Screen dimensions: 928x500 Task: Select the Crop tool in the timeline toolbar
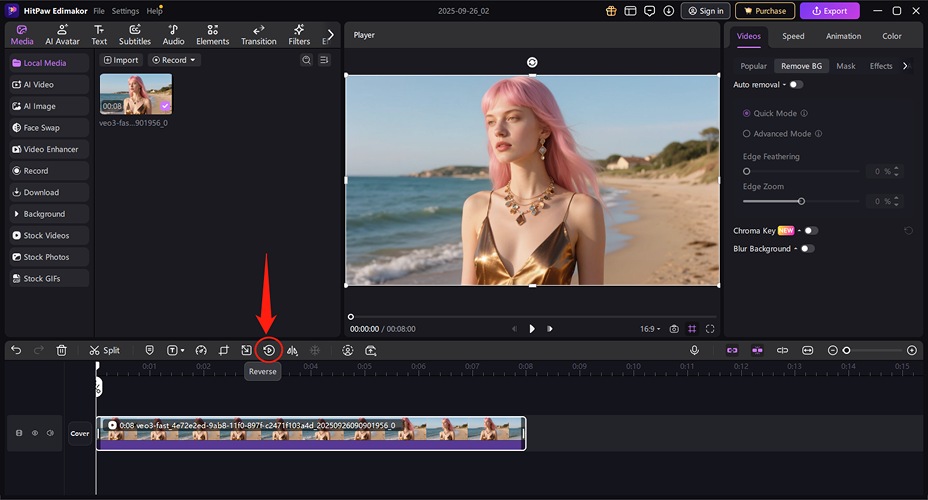pyautogui.click(x=224, y=350)
